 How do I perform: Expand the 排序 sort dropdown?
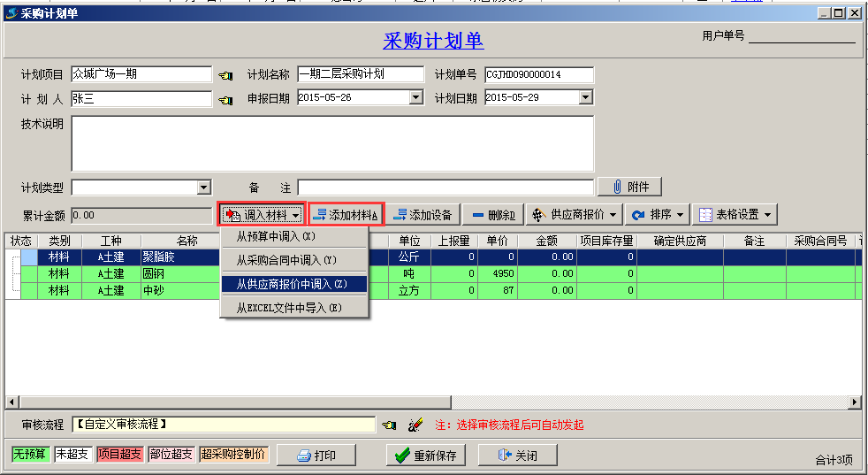(x=658, y=215)
